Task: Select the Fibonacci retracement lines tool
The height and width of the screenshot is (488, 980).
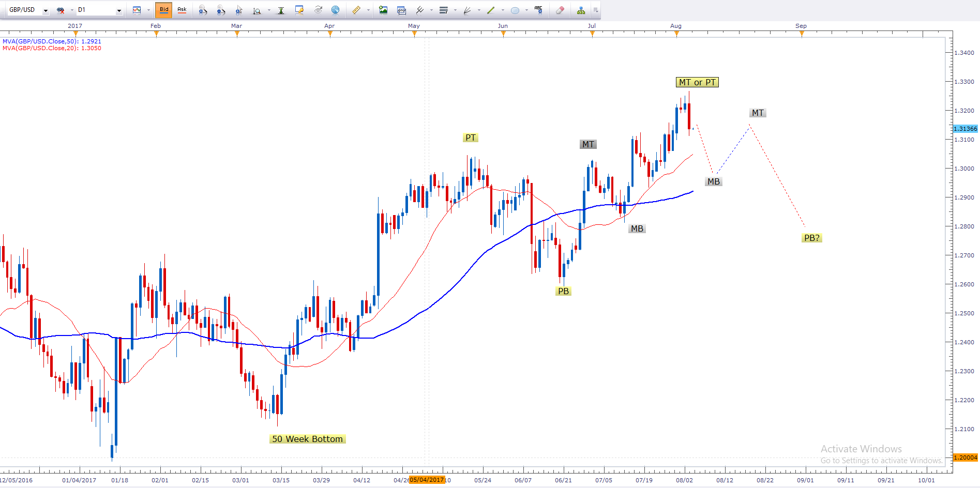Action: coord(443,10)
